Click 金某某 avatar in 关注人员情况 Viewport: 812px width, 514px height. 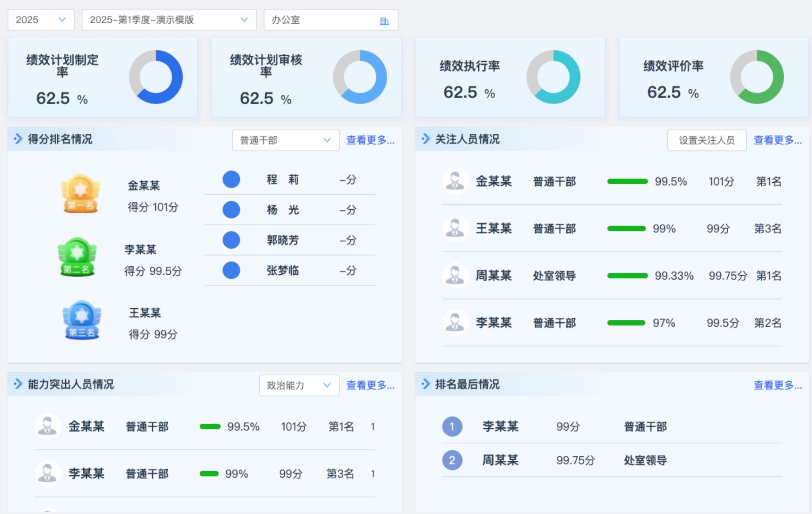click(455, 181)
